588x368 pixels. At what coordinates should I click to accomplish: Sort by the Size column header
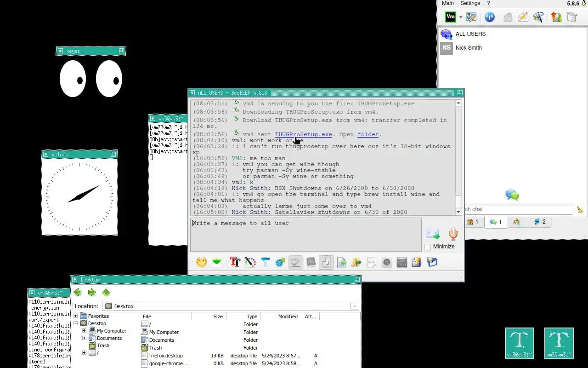click(x=209, y=316)
